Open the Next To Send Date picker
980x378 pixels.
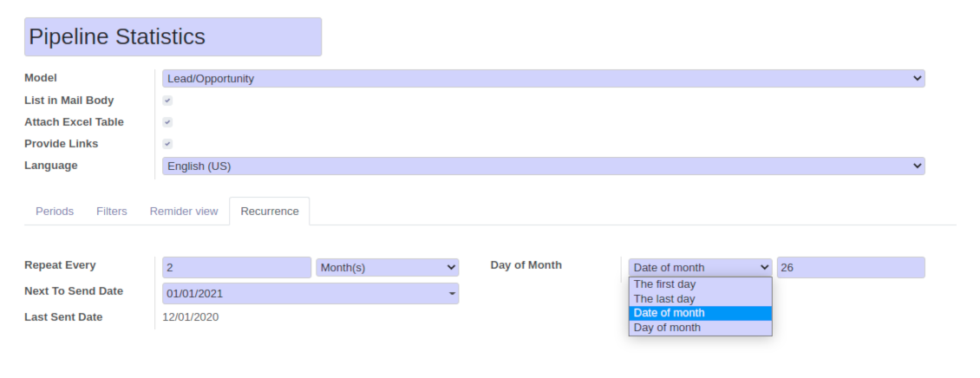tap(310, 294)
